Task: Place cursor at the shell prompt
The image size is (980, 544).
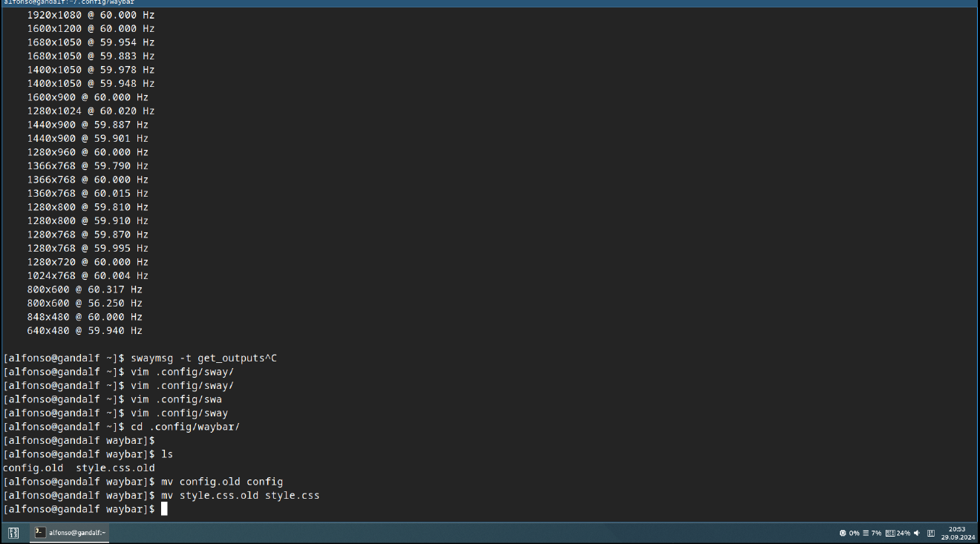Action: click(165, 508)
